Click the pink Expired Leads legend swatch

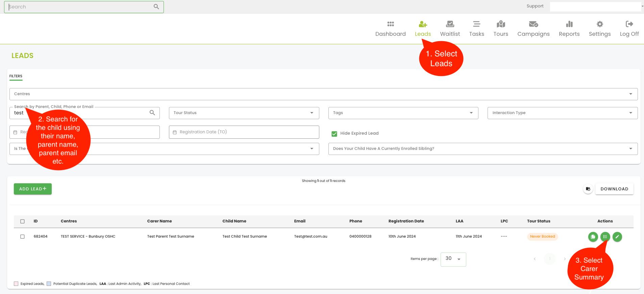click(16, 284)
